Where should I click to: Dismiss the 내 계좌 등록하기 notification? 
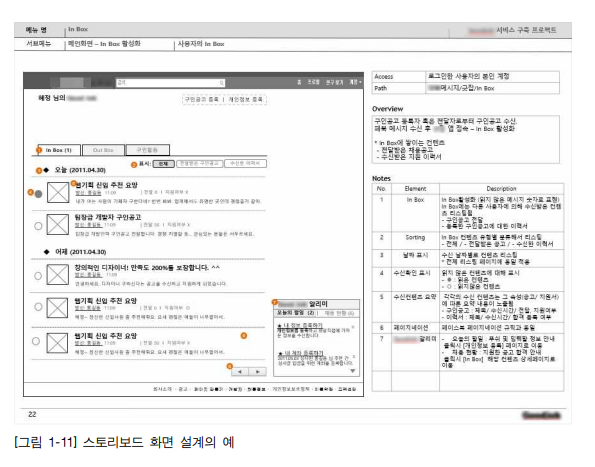tap(354, 357)
